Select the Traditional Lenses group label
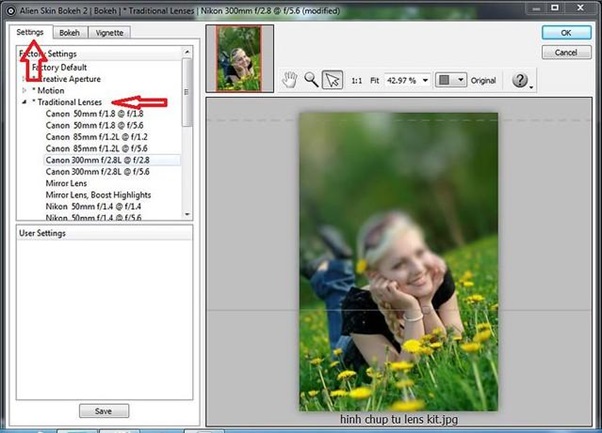This screenshot has width=602, height=433. coord(67,102)
